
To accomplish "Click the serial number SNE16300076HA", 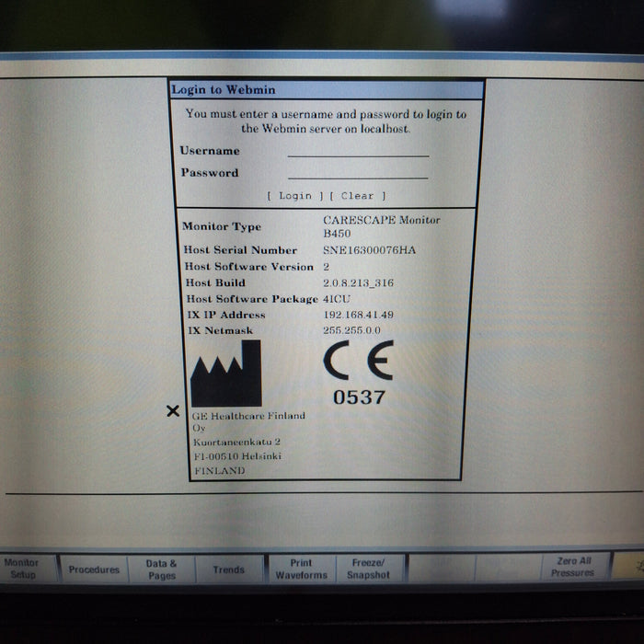I will point(369,250).
